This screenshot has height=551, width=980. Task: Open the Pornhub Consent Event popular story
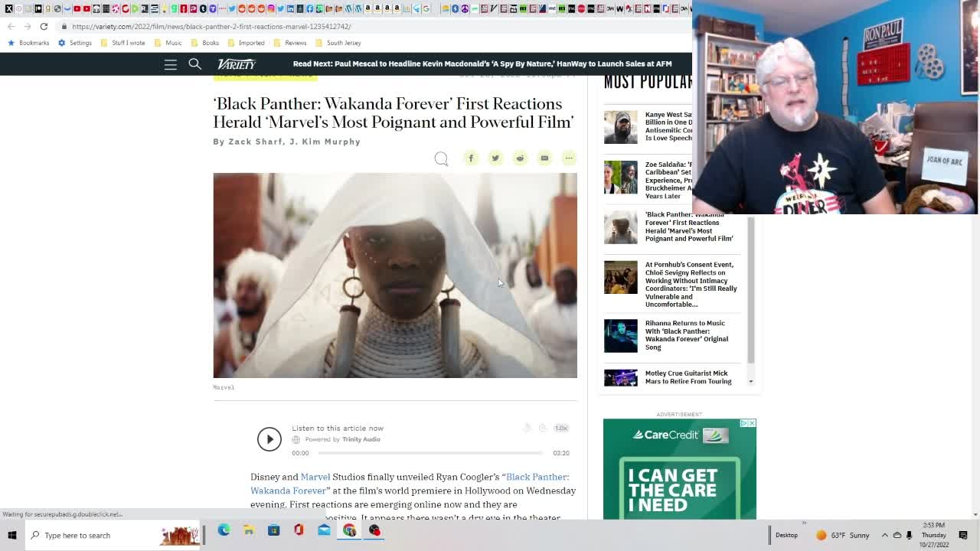click(x=691, y=285)
